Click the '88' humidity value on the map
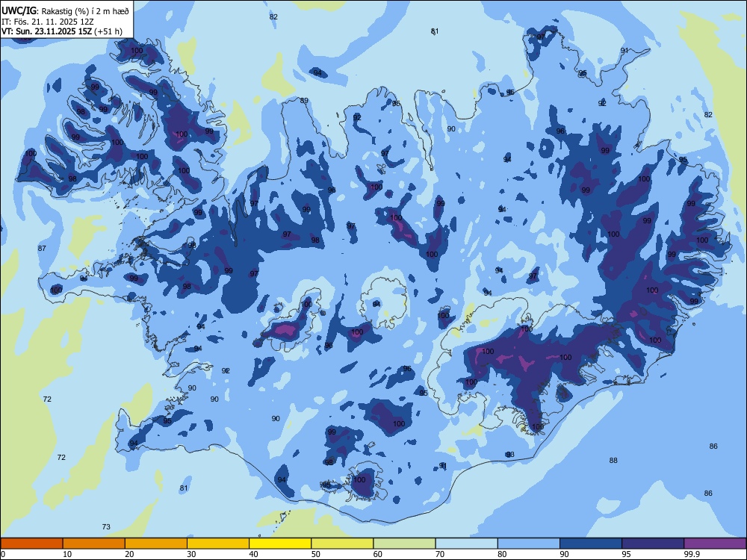The width and height of the screenshot is (747, 560). (613, 461)
